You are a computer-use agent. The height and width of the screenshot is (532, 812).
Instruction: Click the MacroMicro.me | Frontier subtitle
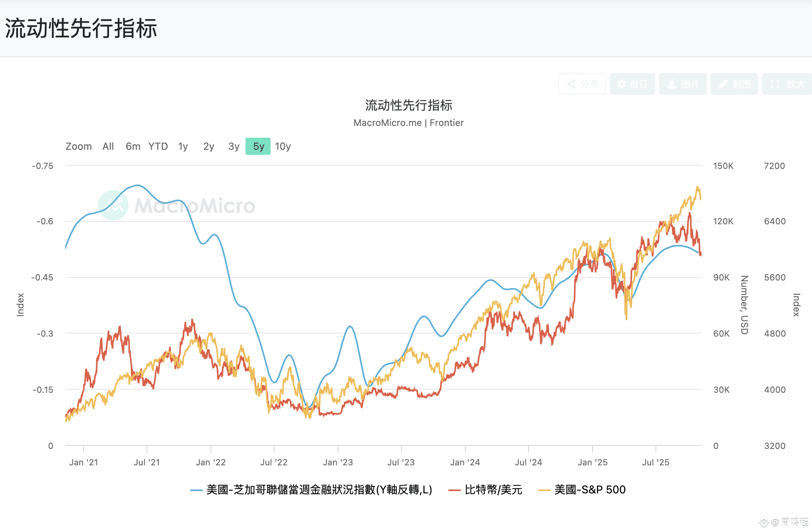408,123
